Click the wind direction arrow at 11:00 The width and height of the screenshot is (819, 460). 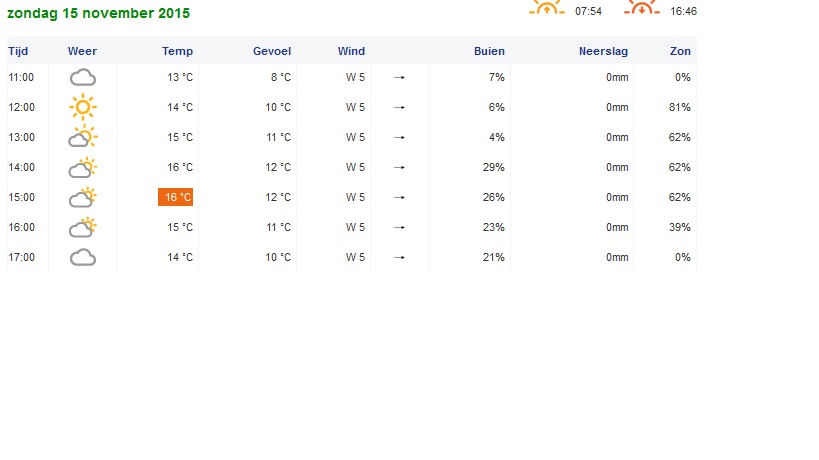tap(399, 77)
